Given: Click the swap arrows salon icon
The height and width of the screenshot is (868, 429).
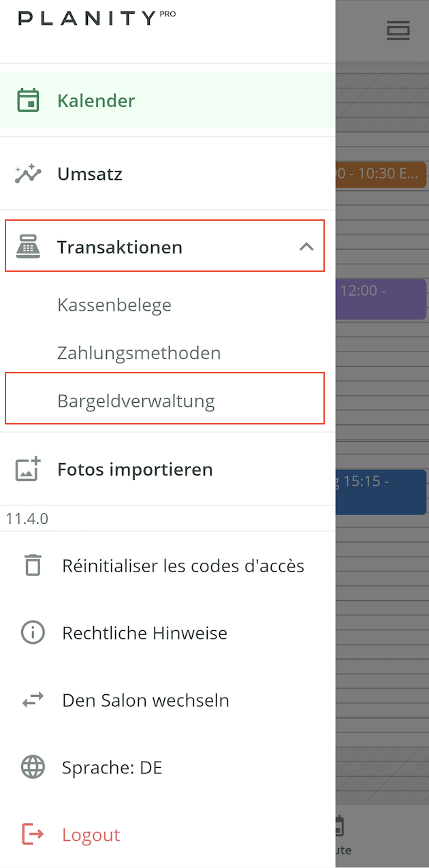Looking at the screenshot, I should click(x=33, y=700).
